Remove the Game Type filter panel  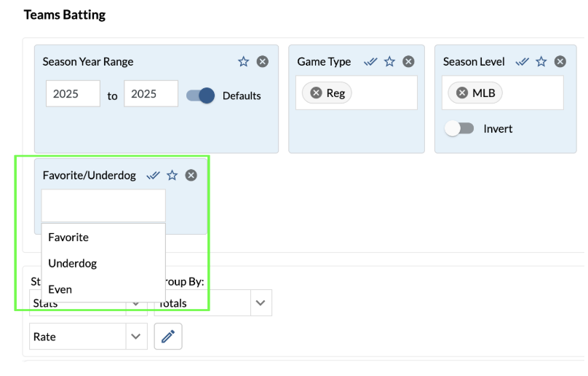409,62
